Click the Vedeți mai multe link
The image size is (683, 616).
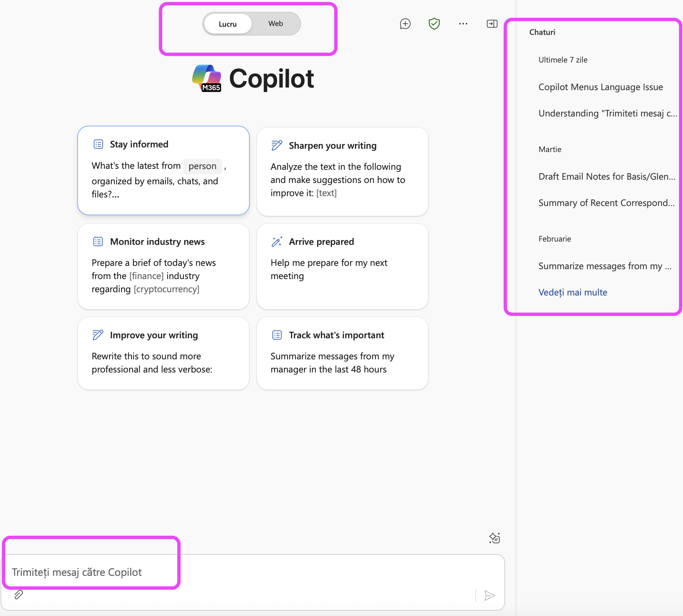(x=573, y=293)
